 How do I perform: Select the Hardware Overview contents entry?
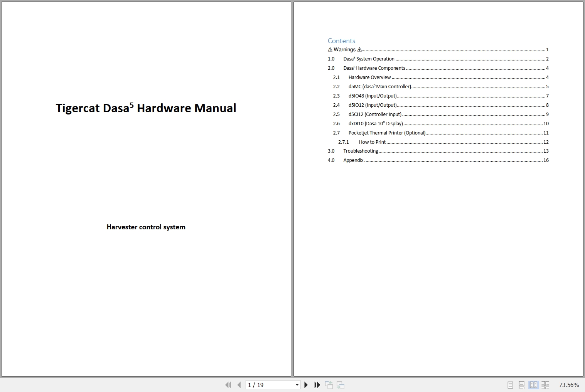tap(369, 77)
